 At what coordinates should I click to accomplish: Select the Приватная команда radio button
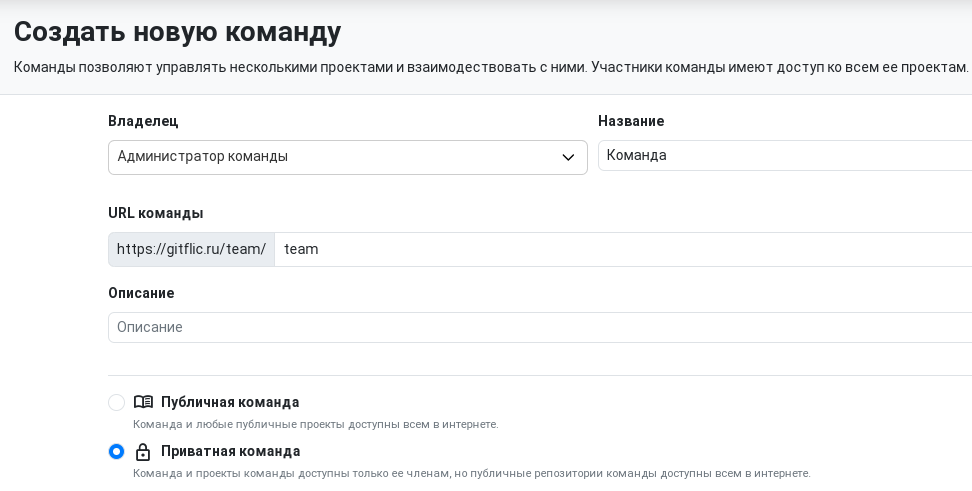[x=117, y=451]
